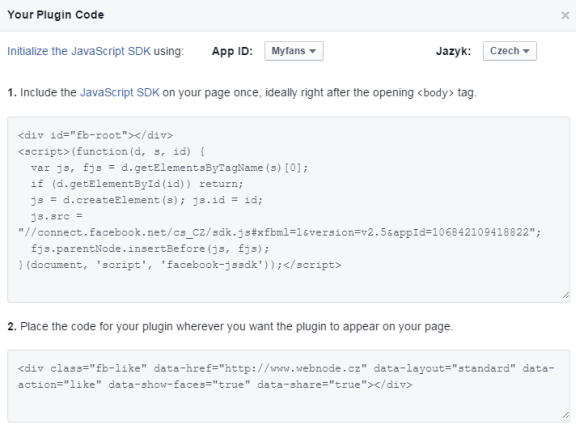The width and height of the screenshot is (576, 436).
Task: Click the Czech dropdown arrow icon
Action: coord(526,51)
